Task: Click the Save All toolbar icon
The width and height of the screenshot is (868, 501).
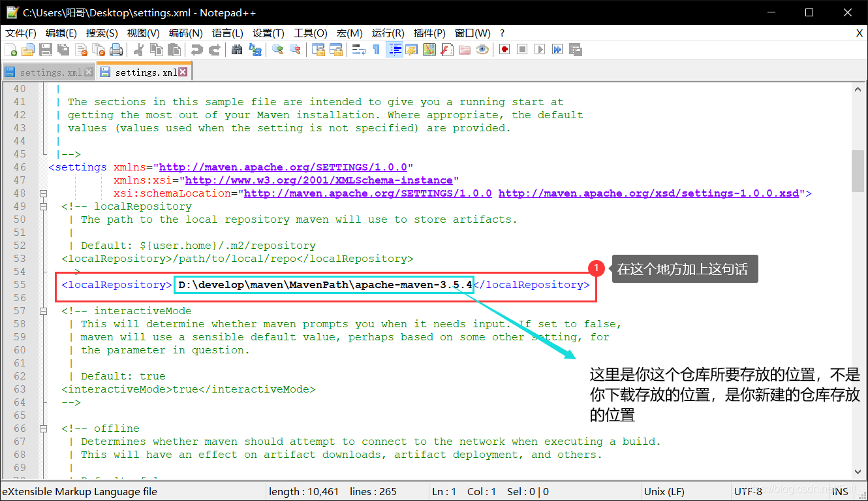Action: pyautogui.click(x=63, y=50)
